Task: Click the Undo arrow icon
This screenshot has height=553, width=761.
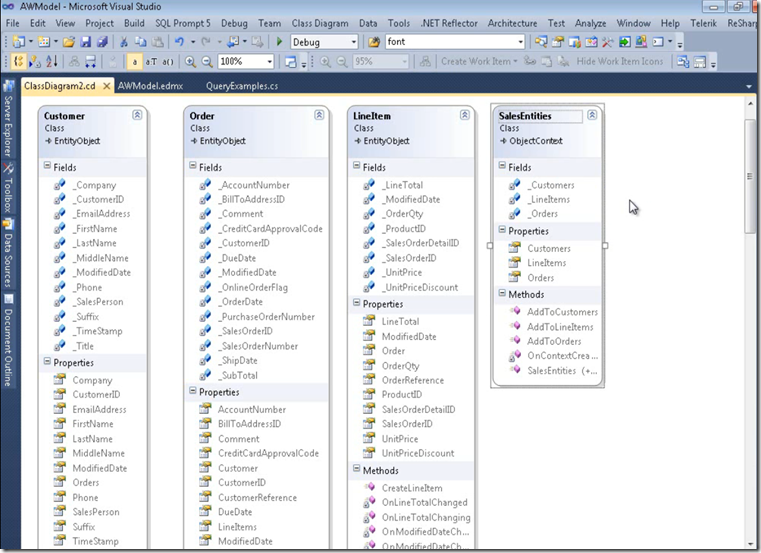Action: [x=180, y=42]
